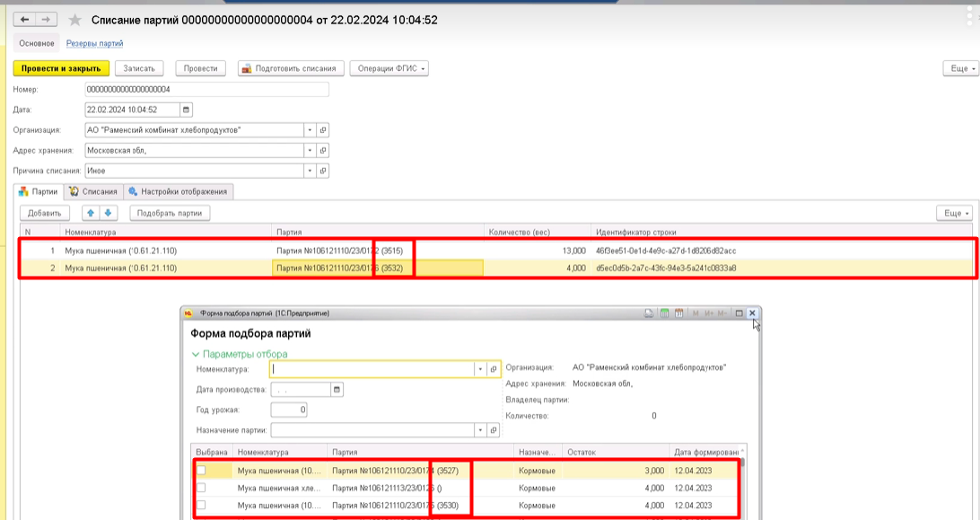980x520 pixels.
Task: Open the Настройки отображения tab
Action: 179,191
